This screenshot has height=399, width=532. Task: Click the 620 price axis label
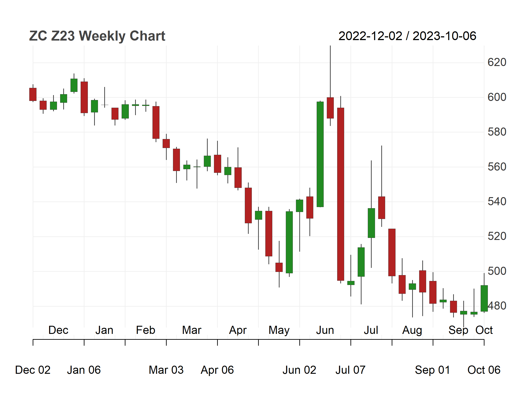(x=497, y=63)
